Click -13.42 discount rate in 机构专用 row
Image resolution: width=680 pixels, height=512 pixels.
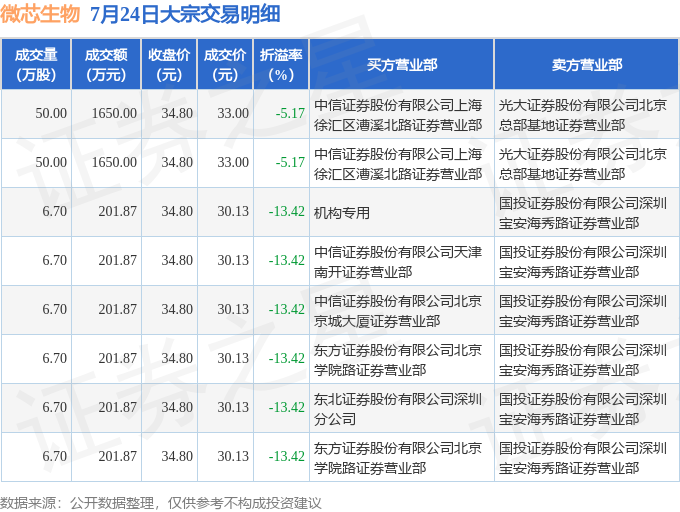click(x=287, y=212)
